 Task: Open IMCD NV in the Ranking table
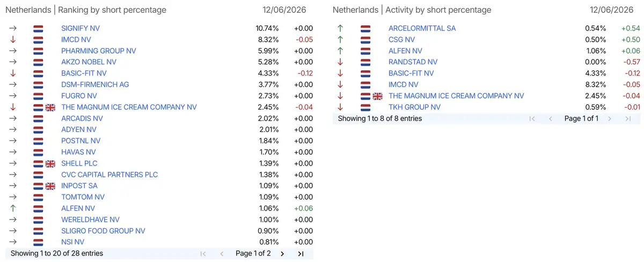coord(76,40)
